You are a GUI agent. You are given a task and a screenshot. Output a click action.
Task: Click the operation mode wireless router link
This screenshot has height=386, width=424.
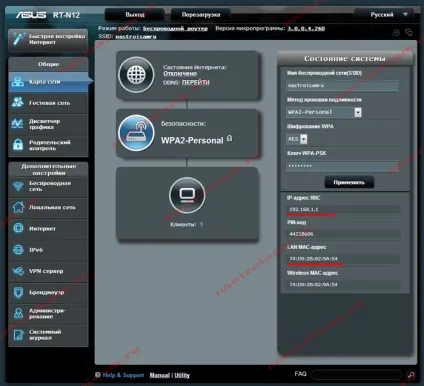tap(175, 28)
